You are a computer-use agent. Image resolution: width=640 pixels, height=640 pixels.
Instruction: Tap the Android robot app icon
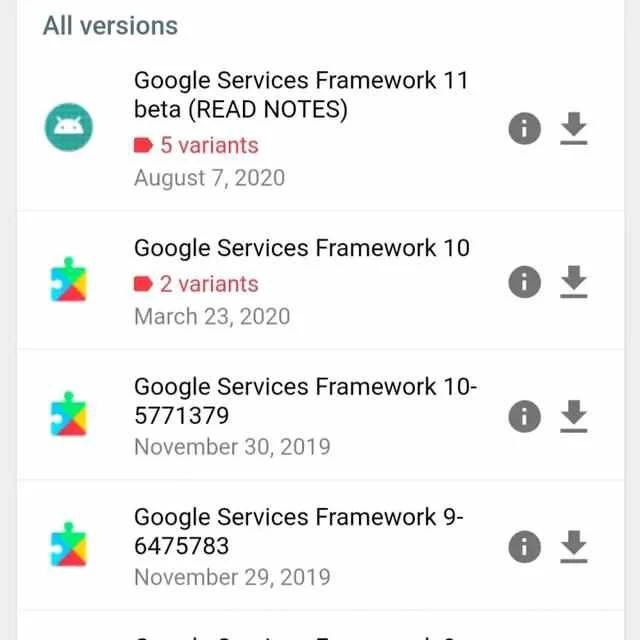point(69,127)
